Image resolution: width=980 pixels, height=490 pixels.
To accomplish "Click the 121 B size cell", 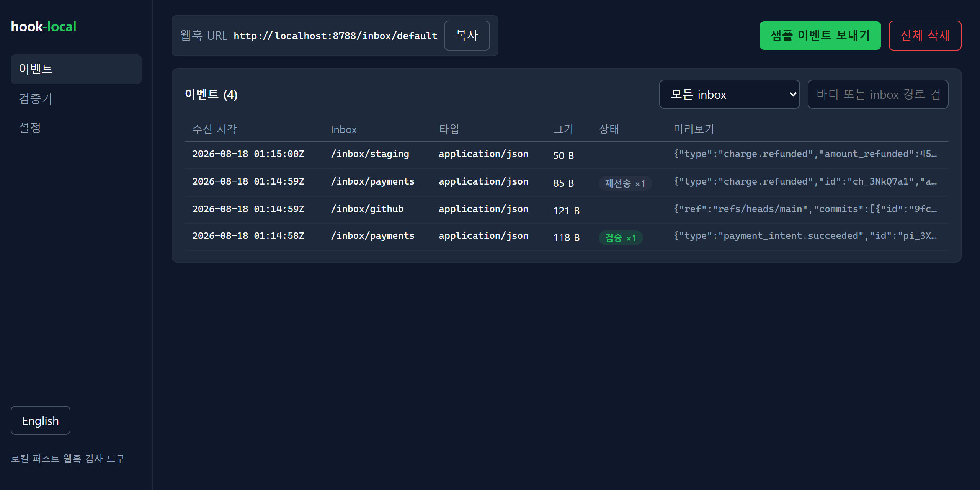I will [x=566, y=211].
